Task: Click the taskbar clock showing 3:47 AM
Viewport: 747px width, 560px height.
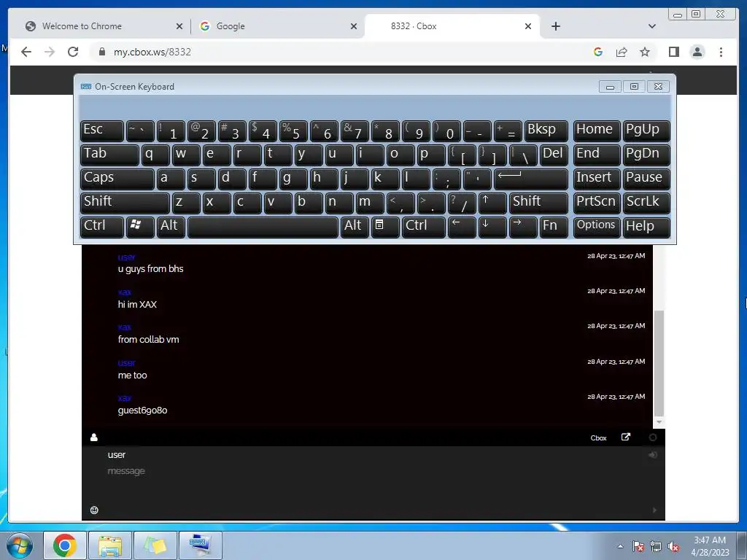Action: 710,546
